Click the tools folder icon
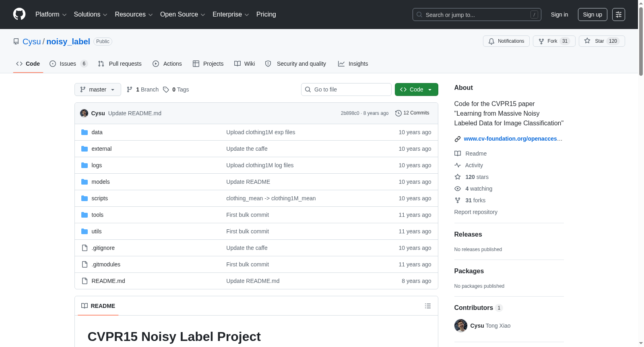This screenshot has width=644, height=347. (x=85, y=215)
